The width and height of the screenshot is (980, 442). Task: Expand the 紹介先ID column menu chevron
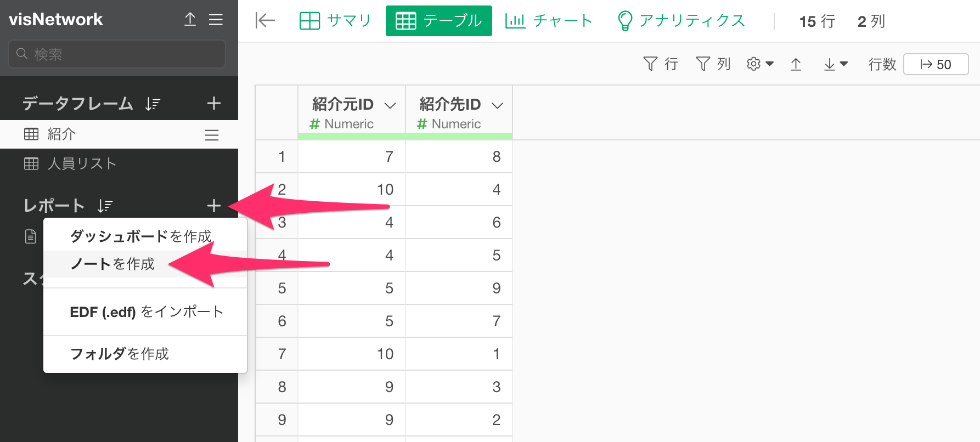pyautogui.click(x=497, y=105)
